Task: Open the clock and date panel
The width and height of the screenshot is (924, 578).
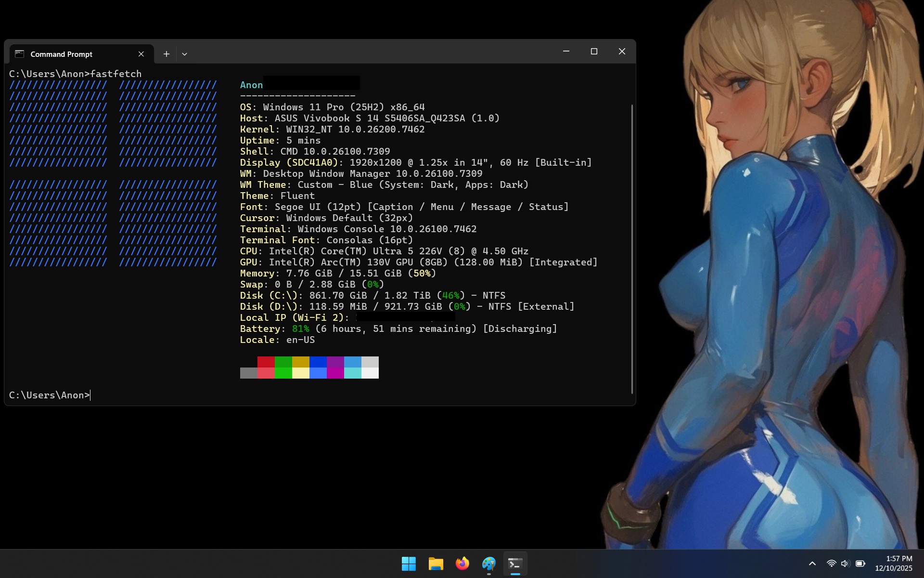Action: pyautogui.click(x=894, y=564)
